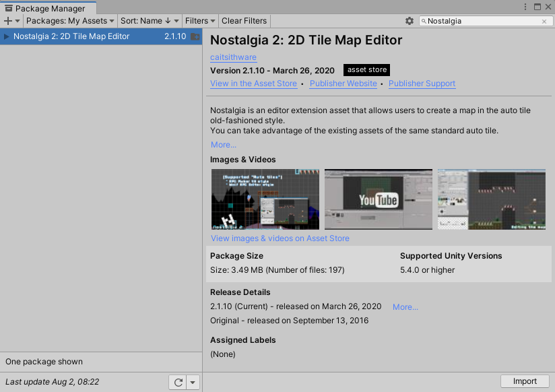This screenshot has height=392, width=555.
Task: Clear the search field with X icon
Action: [544, 22]
